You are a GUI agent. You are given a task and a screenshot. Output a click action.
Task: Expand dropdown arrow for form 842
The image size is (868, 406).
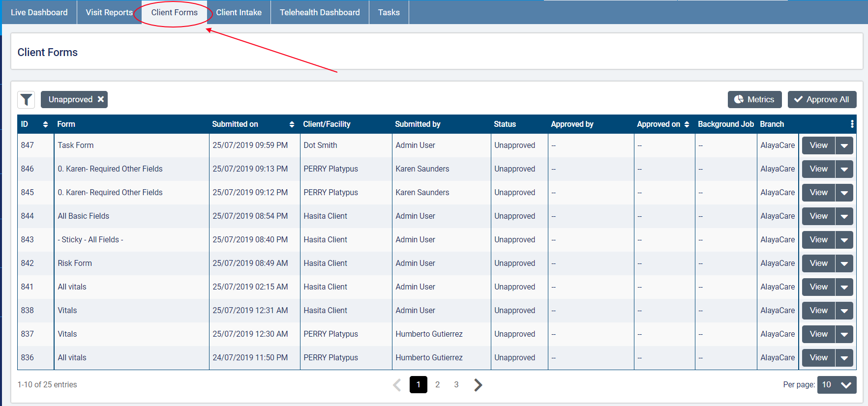click(x=844, y=263)
